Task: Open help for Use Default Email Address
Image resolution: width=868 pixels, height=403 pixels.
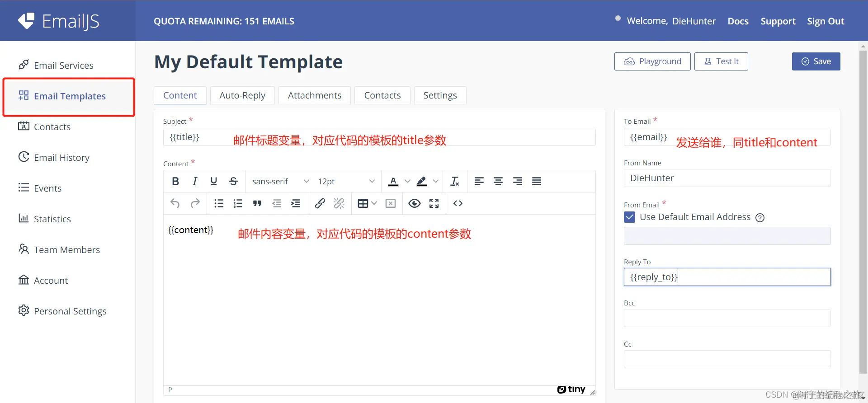Action: pos(760,218)
